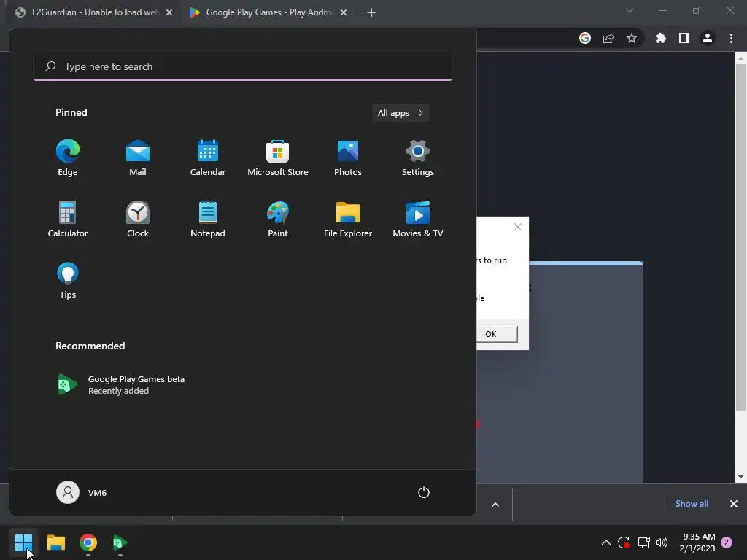Open the Tips app
Screen dimensions: 747x560
(68, 281)
